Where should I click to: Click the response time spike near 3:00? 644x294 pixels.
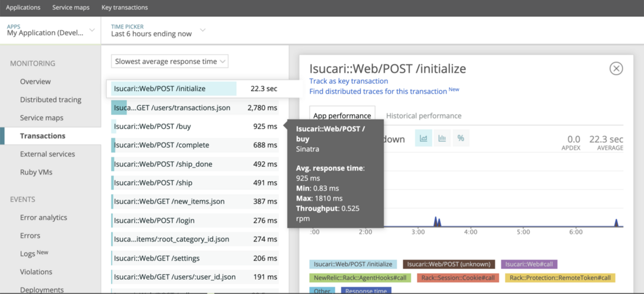pos(437,222)
